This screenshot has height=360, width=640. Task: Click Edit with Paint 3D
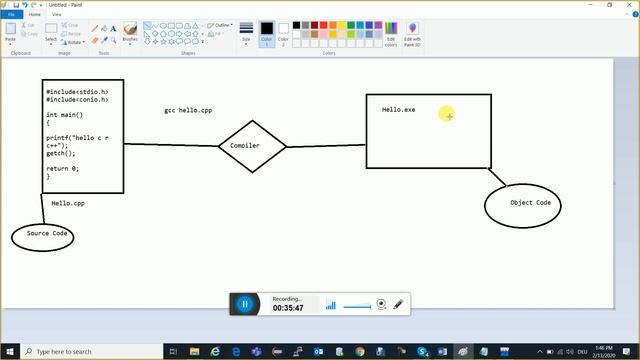tap(412, 34)
